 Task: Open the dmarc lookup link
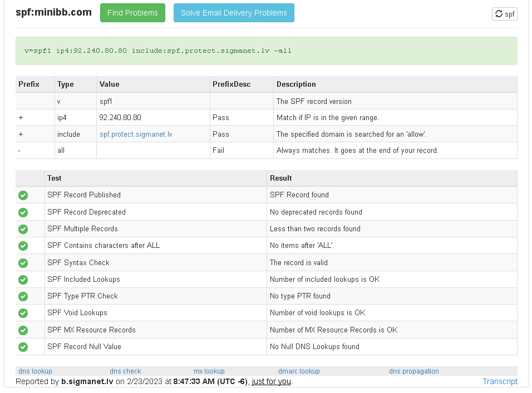(299, 371)
